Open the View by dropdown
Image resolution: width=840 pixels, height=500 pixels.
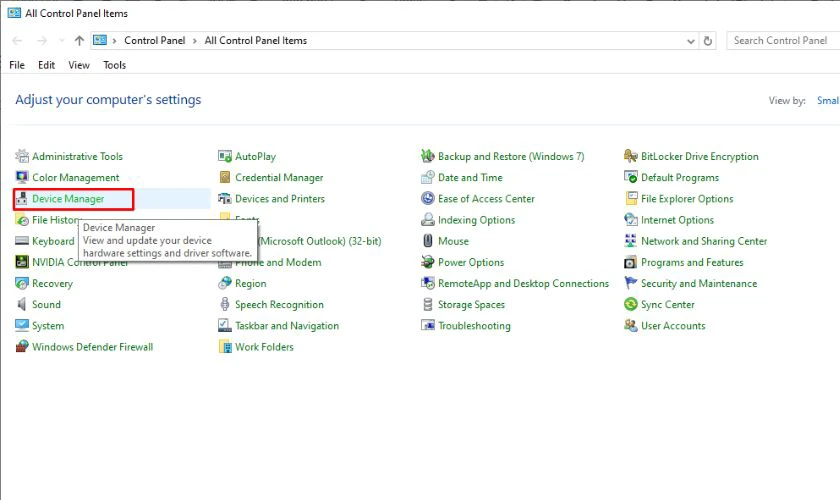[x=828, y=100]
